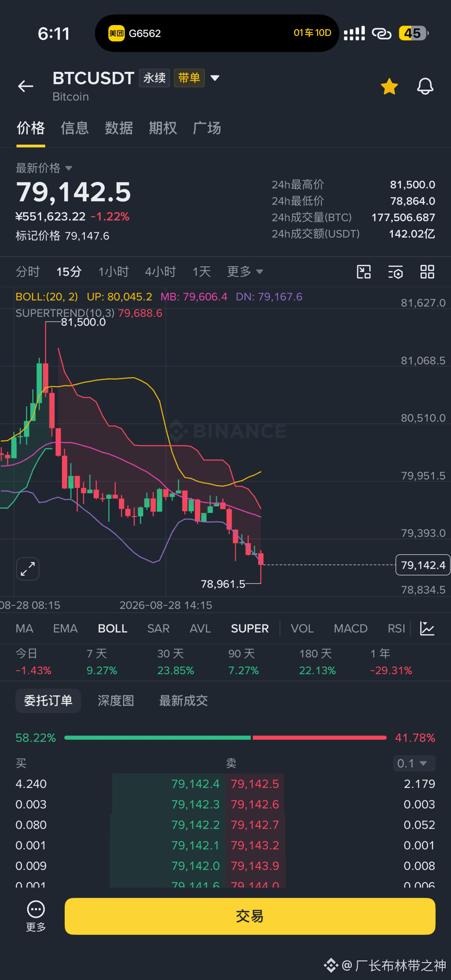
Task: Toggle the BOLL indicator off
Action: [113, 629]
